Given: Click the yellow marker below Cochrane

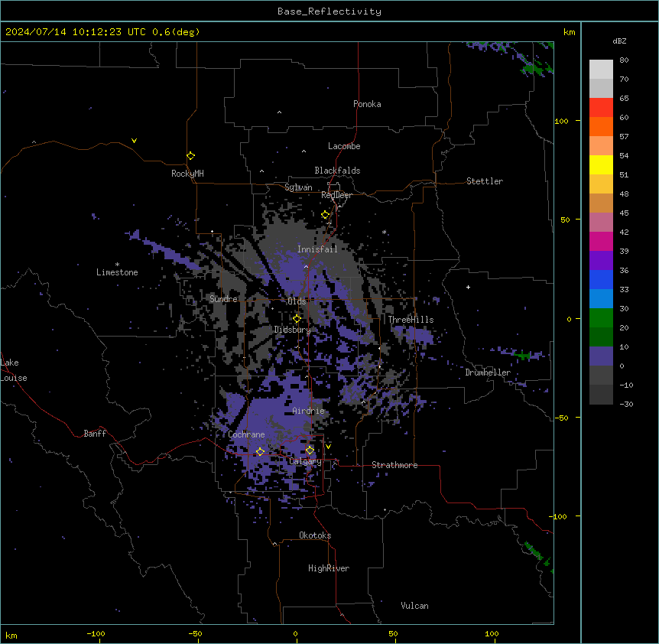Looking at the screenshot, I should (260, 451).
